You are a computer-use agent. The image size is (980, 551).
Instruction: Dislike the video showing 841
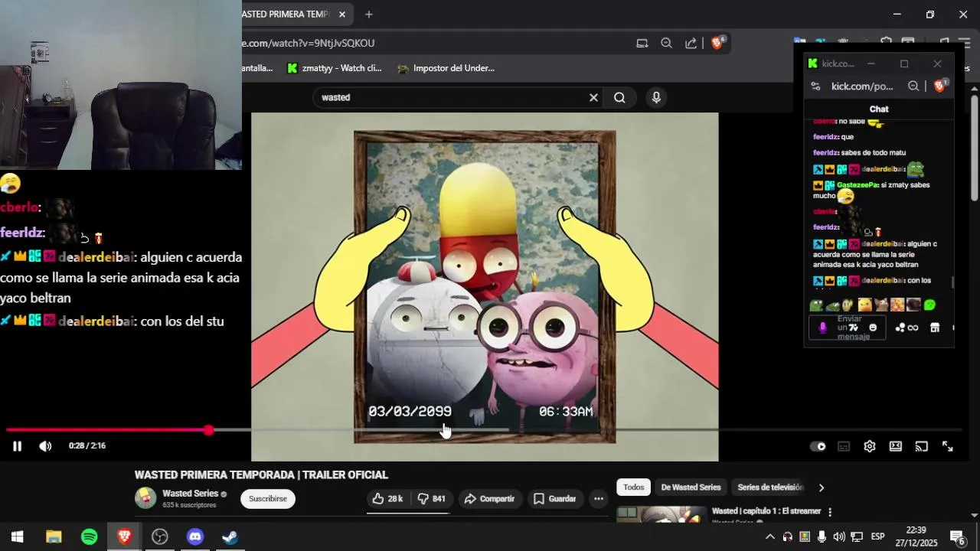point(432,499)
